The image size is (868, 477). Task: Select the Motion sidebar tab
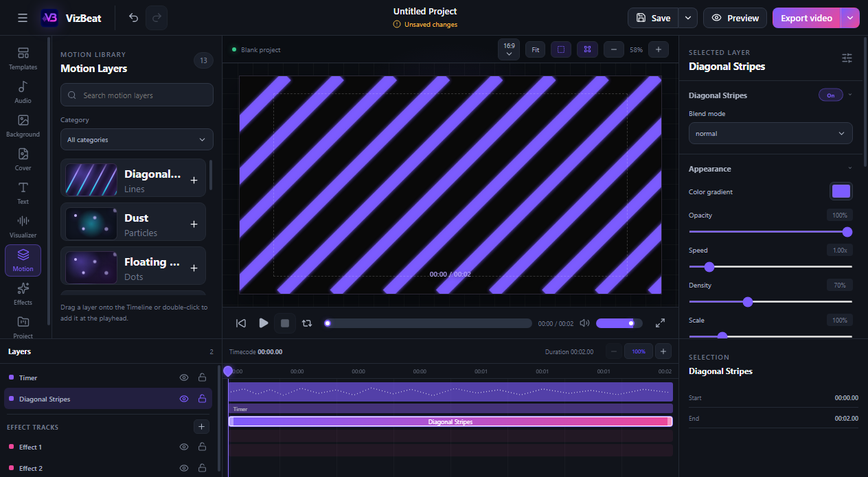[x=23, y=260]
